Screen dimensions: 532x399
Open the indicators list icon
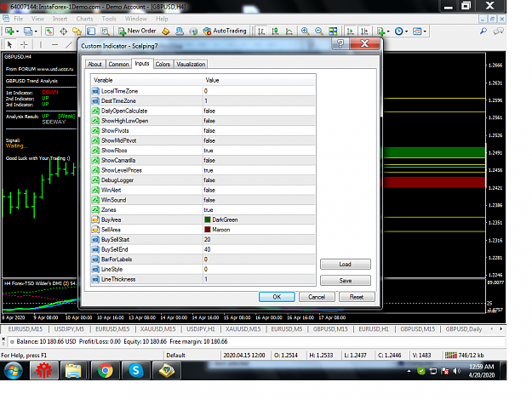point(380,31)
